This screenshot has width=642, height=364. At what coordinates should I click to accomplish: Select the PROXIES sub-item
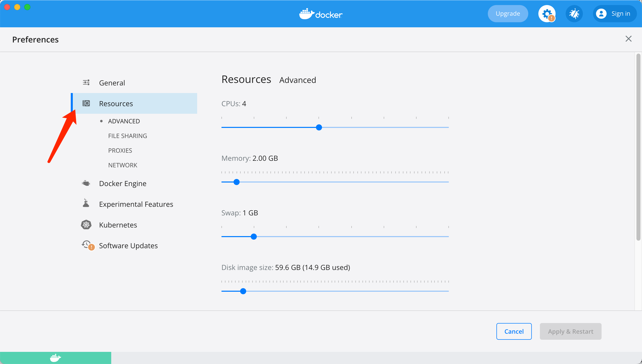[120, 150]
